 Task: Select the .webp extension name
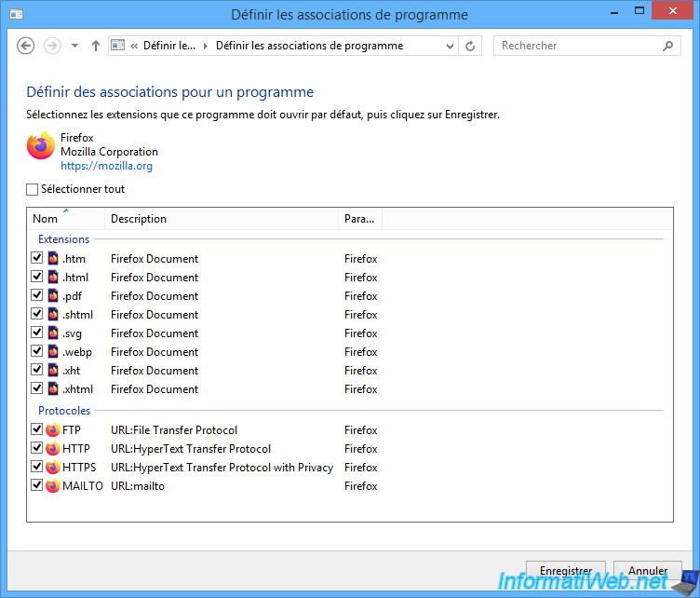pyautogui.click(x=77, y=352)
